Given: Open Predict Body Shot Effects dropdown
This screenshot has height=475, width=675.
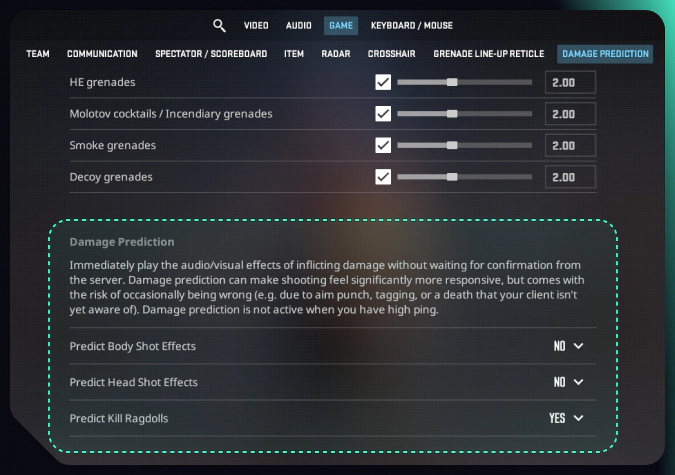Looking at the screenshot, I should tap(568, 346).
